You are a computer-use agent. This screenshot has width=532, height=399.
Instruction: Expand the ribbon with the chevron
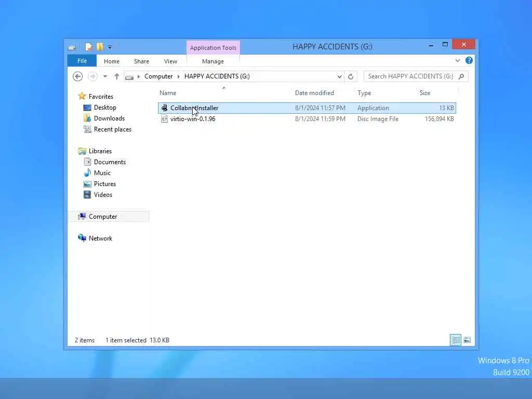(x=457, y=61)
